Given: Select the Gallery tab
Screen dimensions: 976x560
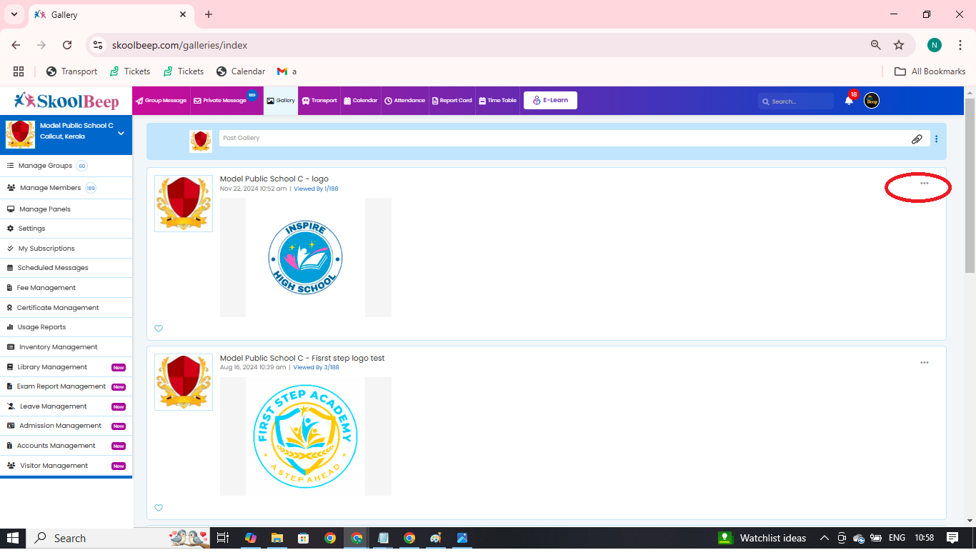Looking at the screenshot, I should tap(281, 101).
